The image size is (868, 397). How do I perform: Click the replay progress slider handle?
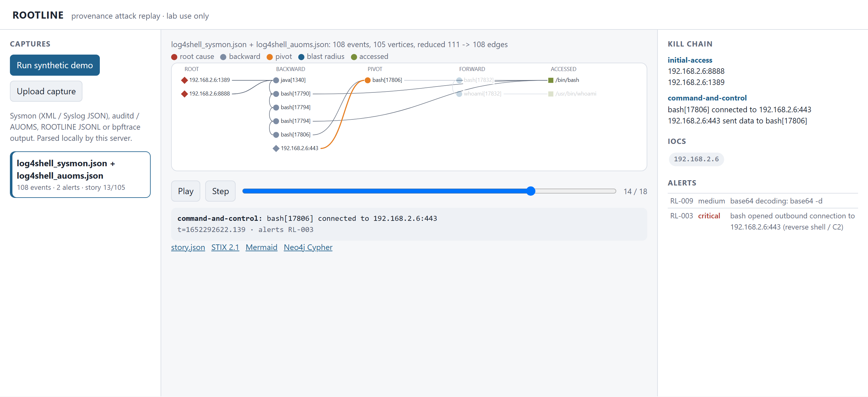(x=531, y=191)
